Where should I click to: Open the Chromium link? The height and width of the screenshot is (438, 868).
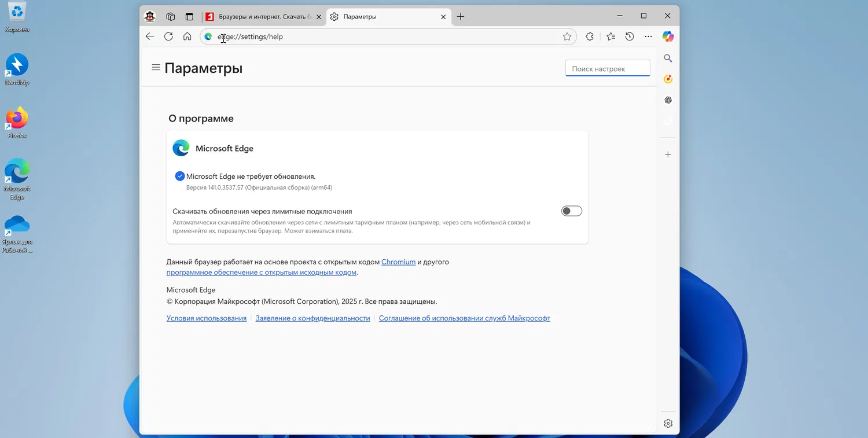tap(398, 262)
